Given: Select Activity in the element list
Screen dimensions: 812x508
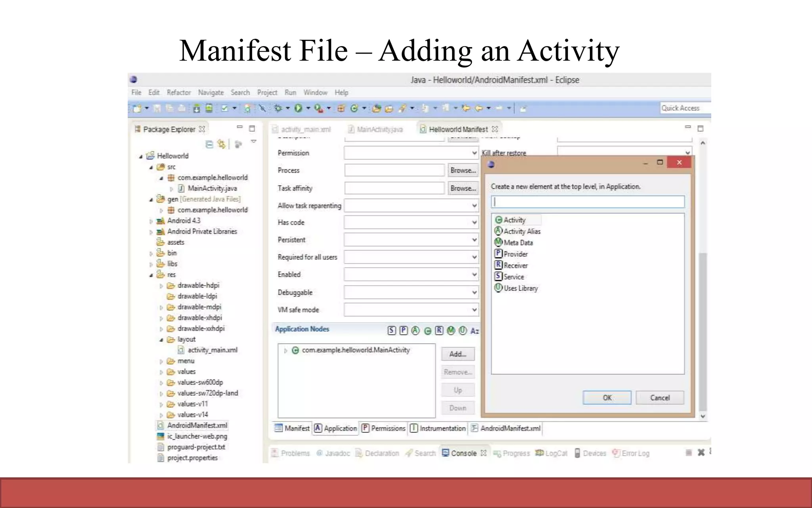Looking at the screenshot, I should pyautogui.click(x=514, y=220).
